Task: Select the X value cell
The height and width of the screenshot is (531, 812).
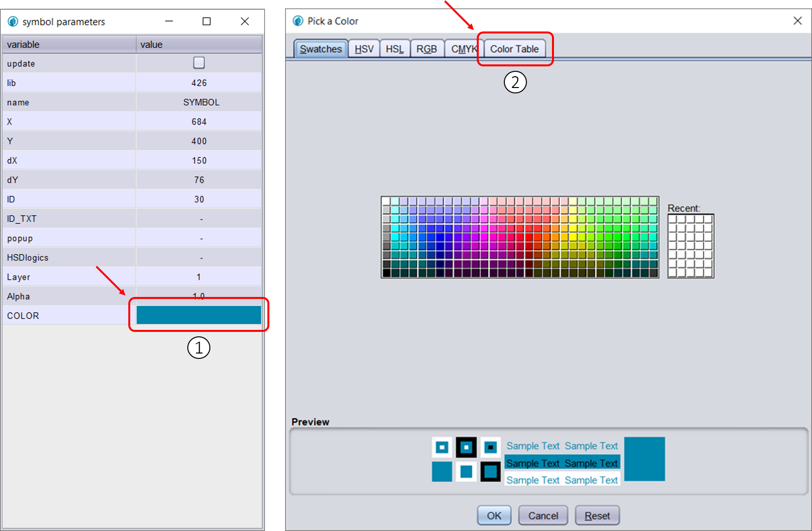Action: coord(199,121)
